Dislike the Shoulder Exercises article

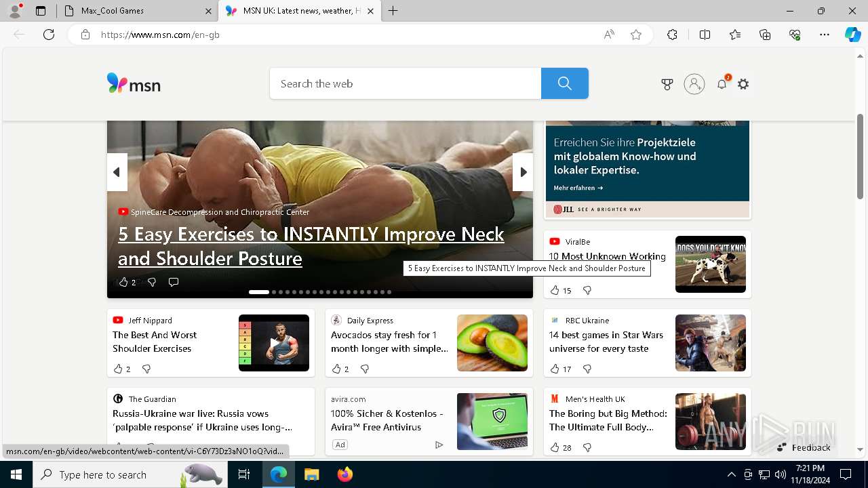pos(146,369)
